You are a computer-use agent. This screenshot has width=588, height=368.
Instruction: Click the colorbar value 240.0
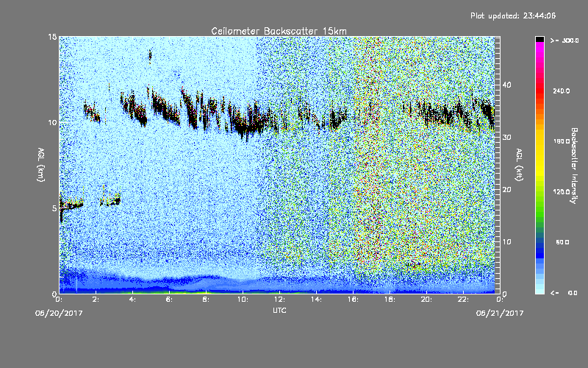pyautogui.click(x=562, y=91)
